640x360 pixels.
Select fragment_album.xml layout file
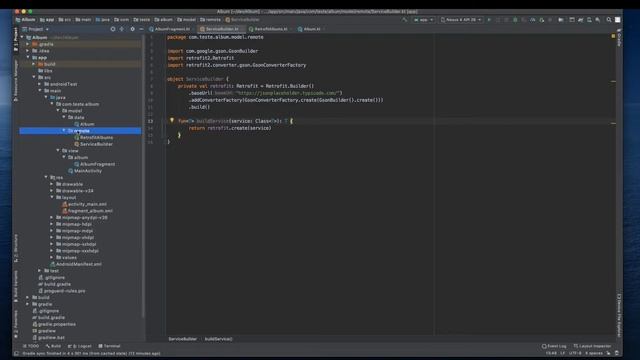87,211
